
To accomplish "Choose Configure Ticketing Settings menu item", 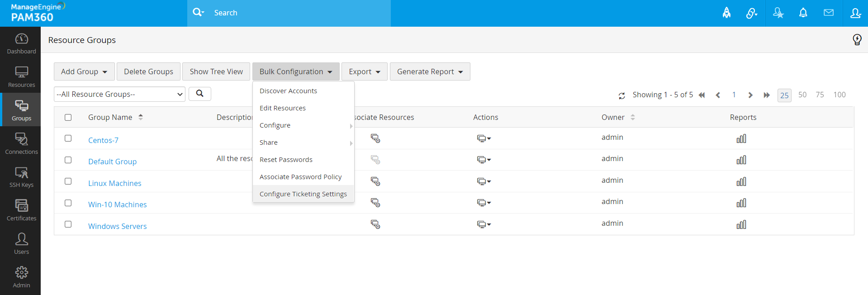I will coord(303,194).
